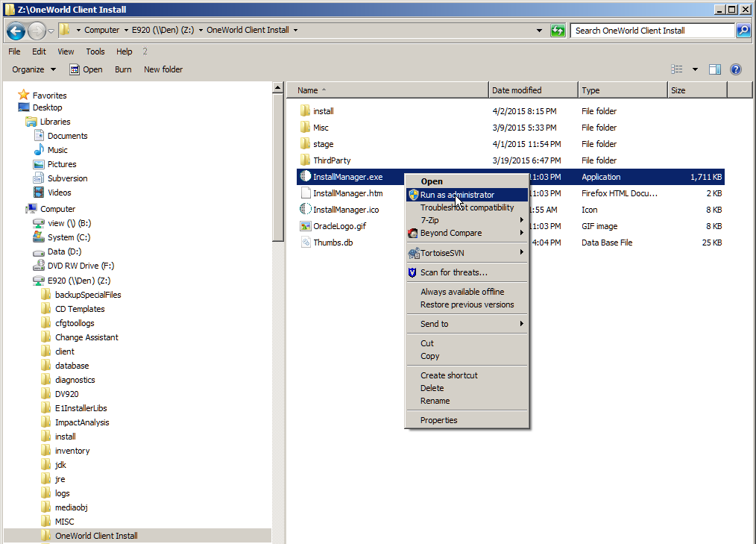Sort by the Type column header
The height and width of the screenshot is (544, 756).
(x=623, y=90)
